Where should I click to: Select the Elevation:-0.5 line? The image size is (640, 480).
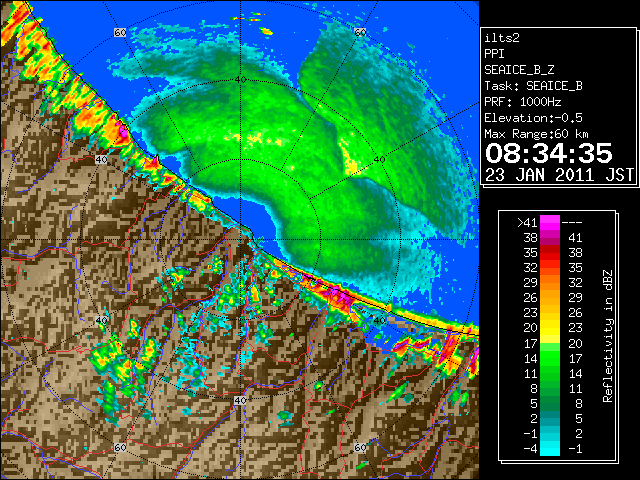tap(533, 118)
